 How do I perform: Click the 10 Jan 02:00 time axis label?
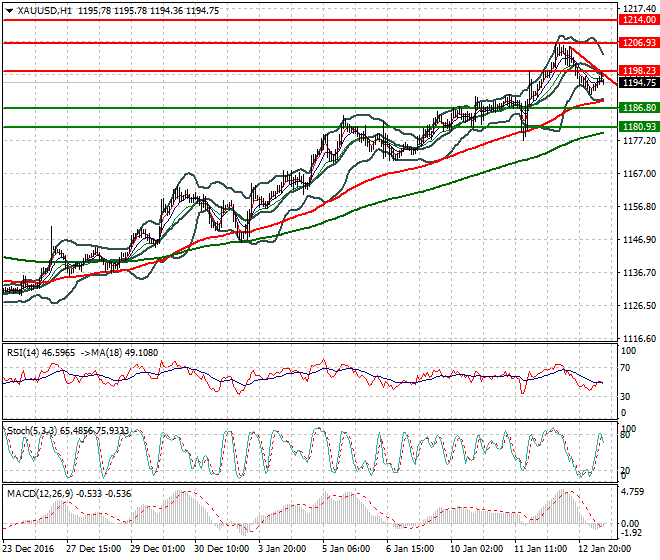[477, 549]
